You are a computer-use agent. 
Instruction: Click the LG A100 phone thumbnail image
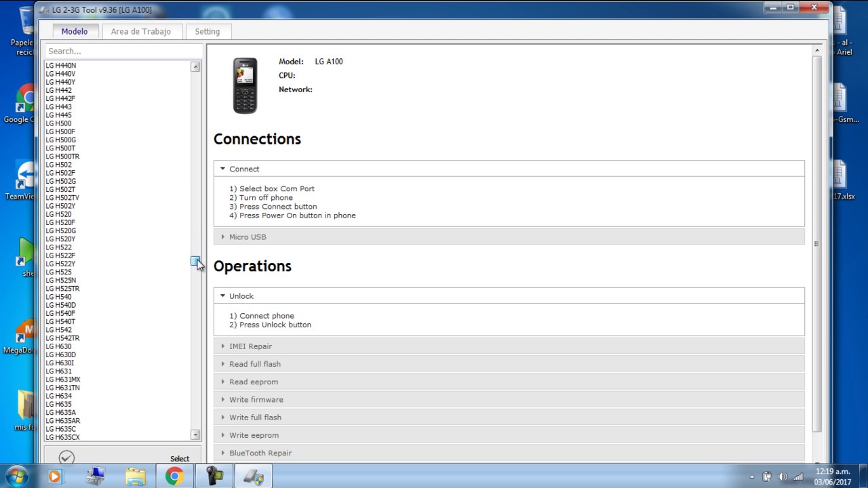pyautogui.click(x=245, y=85)
